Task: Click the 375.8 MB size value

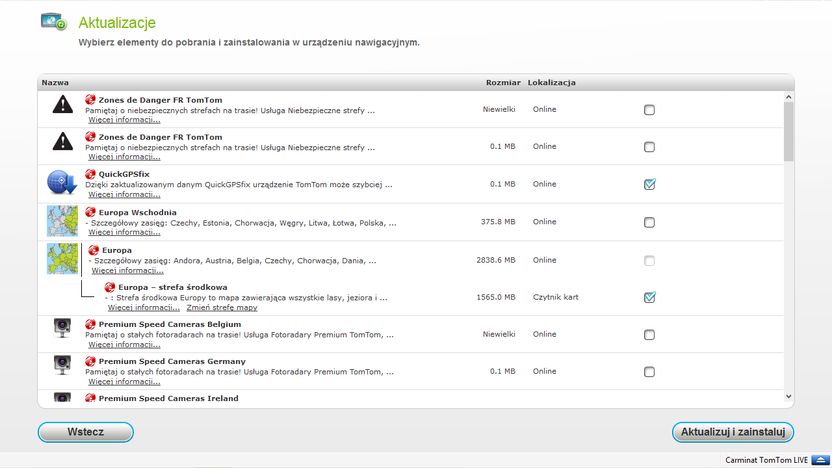Action: point(498,222)
